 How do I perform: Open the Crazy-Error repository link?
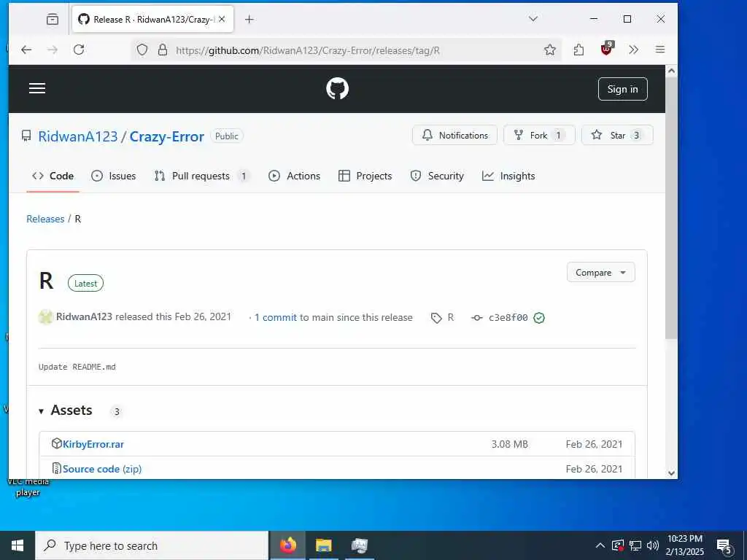point(167,136)
